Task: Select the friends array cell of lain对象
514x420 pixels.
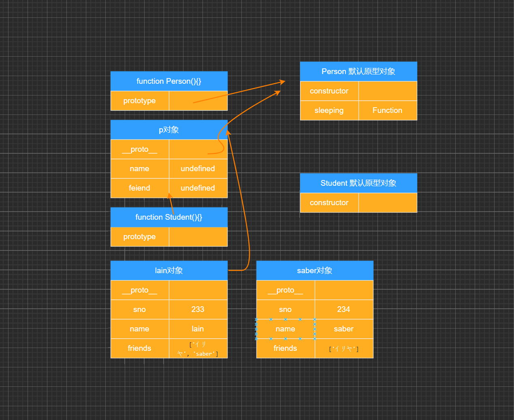Action: (x=198, y=348)
